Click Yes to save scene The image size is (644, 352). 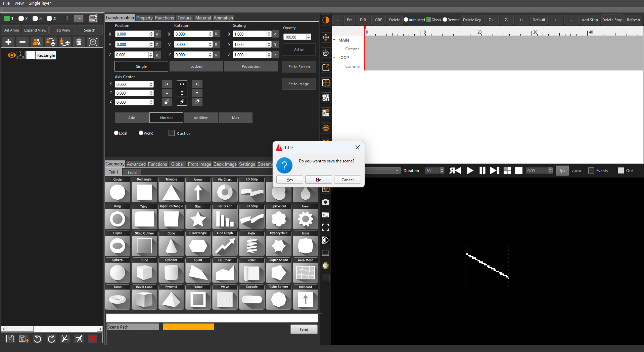click(289, 180)
